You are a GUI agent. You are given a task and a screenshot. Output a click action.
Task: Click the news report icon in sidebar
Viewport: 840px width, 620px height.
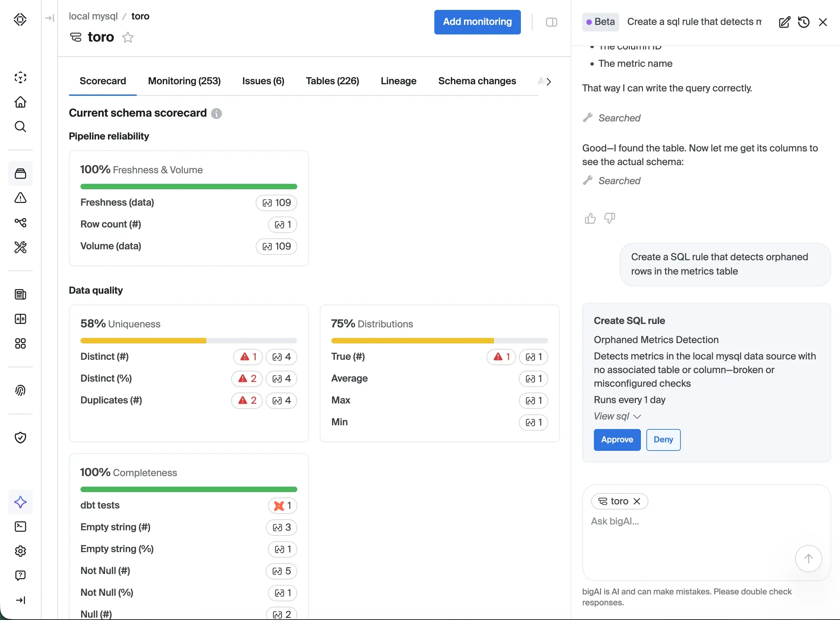pyautogui.click(x=20, y=295)
